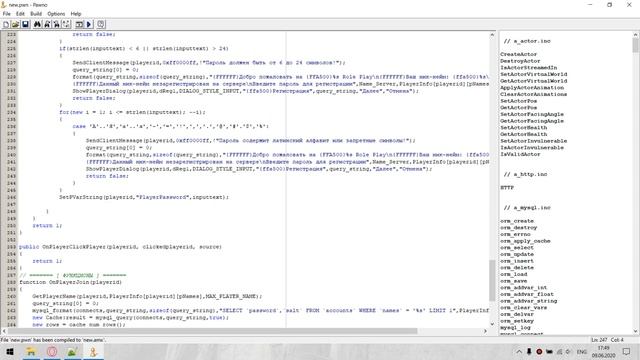Select CreateActor in function list
This screenshot has width=640, height=360.
coord(518,54)
